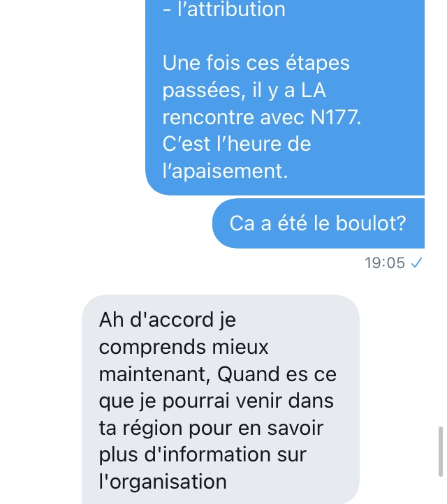Click "Ah d'accord je" text
Image resolution: width=447 pixels, height=504 pixels.
pyautogui.click(x=168, y=320)
